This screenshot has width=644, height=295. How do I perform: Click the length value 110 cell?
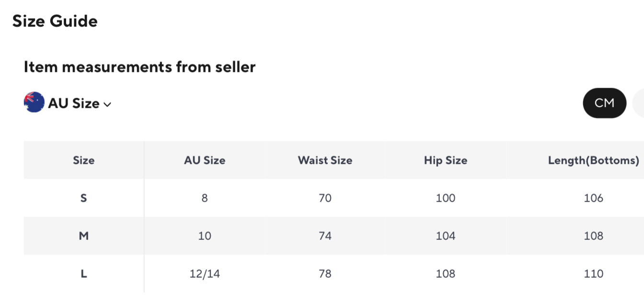(x=593, y=273)
